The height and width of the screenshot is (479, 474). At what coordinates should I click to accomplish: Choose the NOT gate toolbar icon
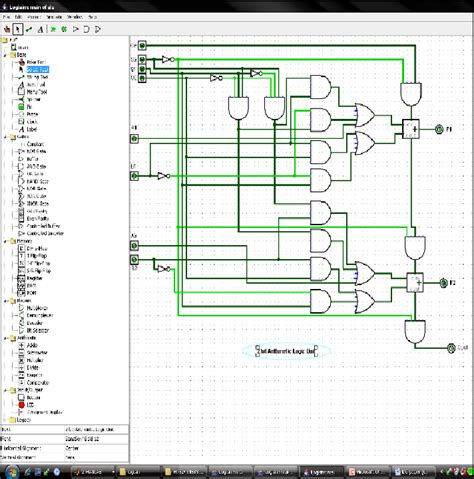76,29
